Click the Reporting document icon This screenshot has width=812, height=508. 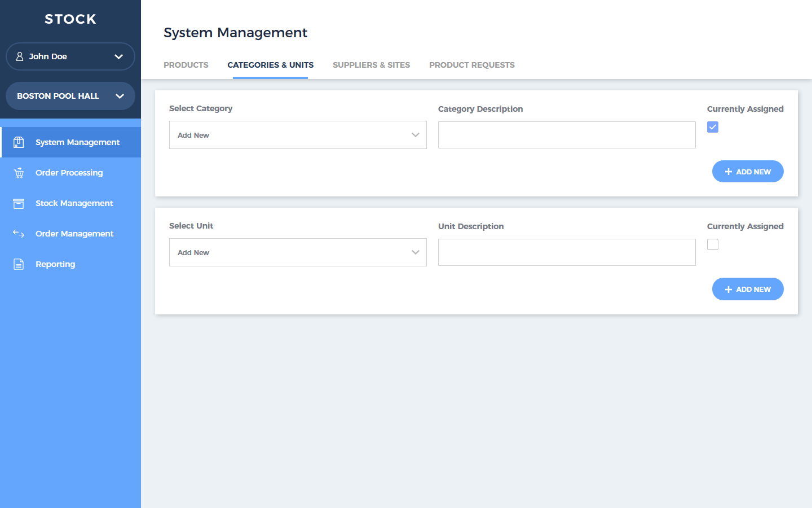(x=19, y=264)
